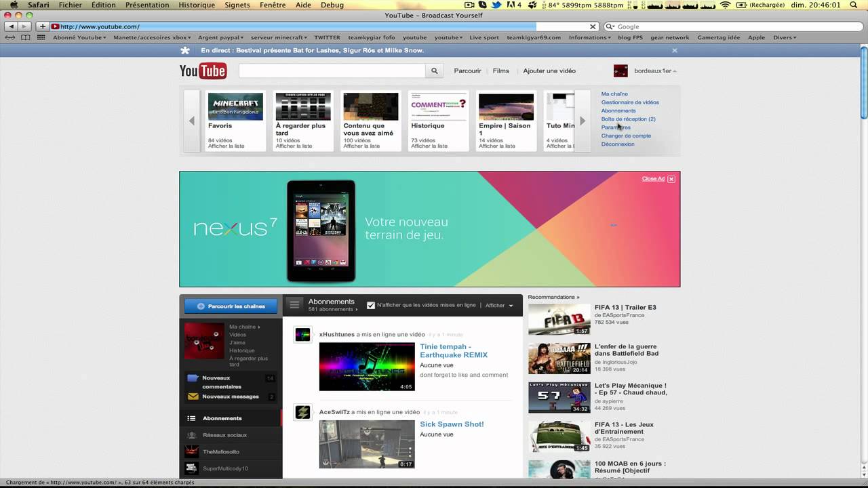Image resolution: width=868 pixels, height=488 pixels.
Task: Click Changer de compte
Action: (x=626, y=136)
